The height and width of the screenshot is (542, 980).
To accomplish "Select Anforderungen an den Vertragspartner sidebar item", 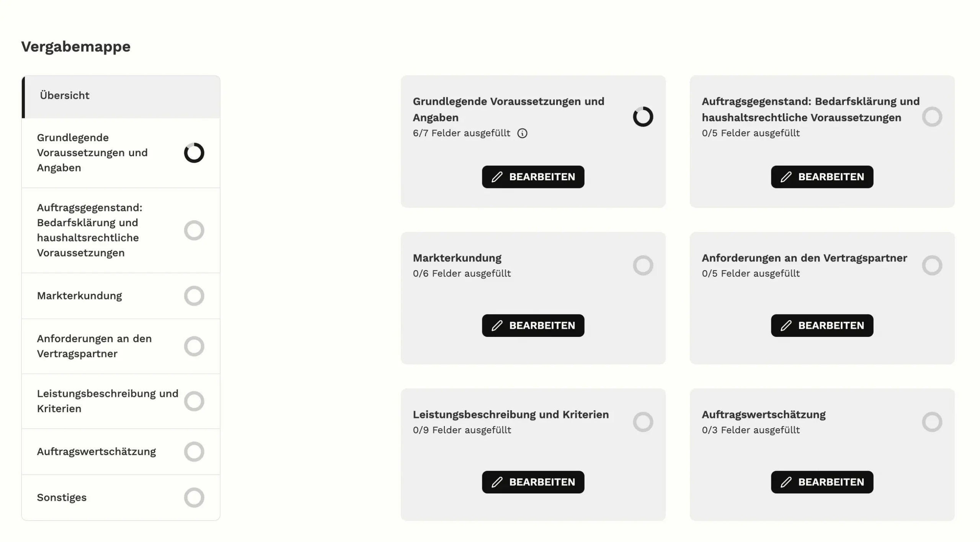I will click(121, 346).
